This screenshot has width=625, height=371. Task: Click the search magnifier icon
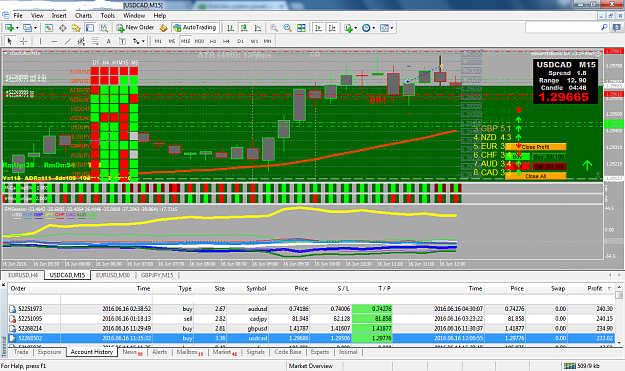tap(604, 27)
